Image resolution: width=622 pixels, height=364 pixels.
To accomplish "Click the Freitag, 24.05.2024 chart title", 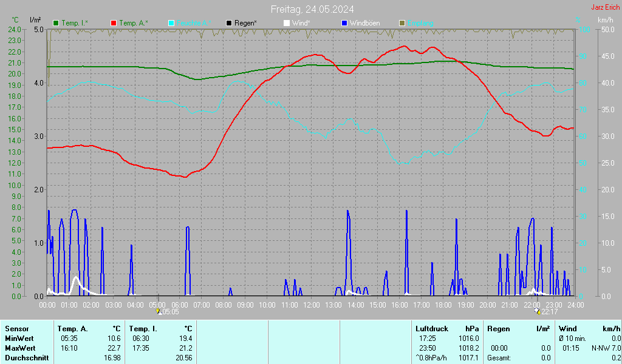I will pos(312,9).
